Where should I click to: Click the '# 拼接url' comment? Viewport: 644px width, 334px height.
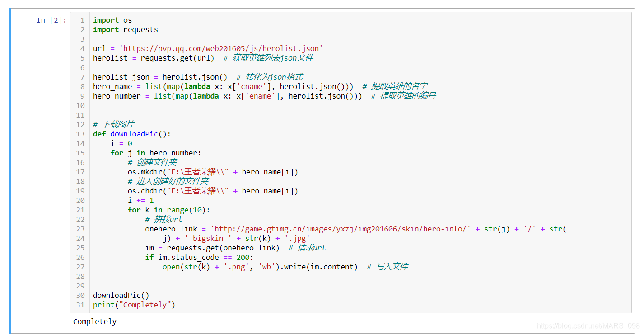click(x=163, y=219)
